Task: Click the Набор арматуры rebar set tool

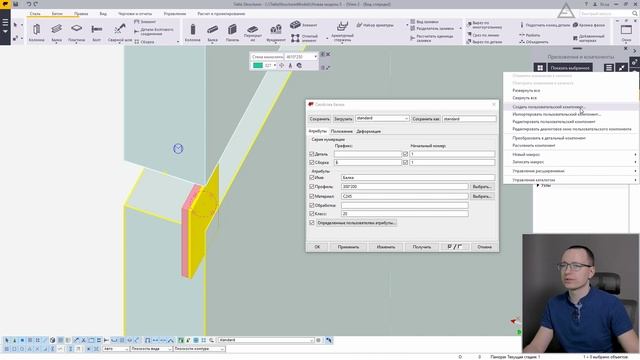Action: (x=375, y=25)
